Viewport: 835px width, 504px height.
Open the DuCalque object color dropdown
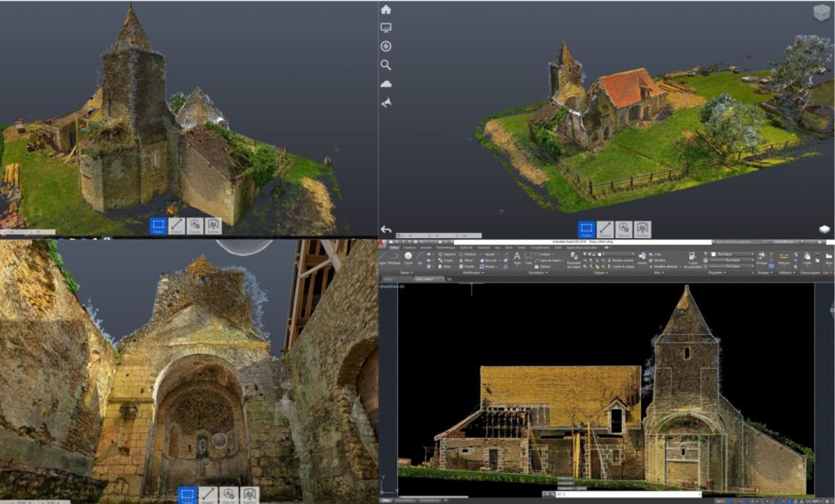tap(732, 254)
